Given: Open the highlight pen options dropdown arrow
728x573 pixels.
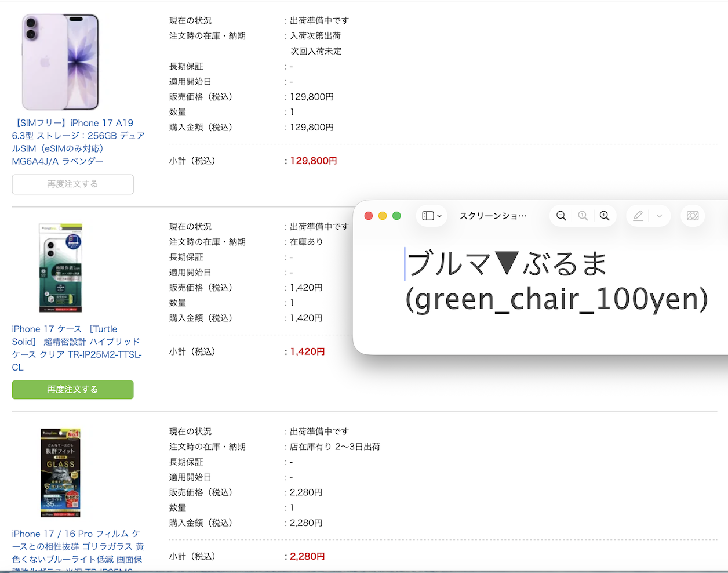Looking at the screenshot, I should pos(660,216).
